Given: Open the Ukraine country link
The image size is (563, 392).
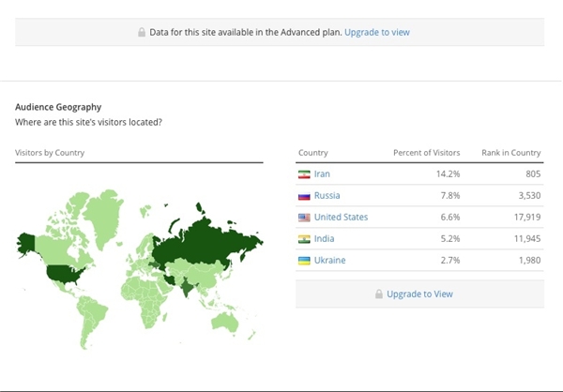Looking at the screenshot, I should click(329, 260).
